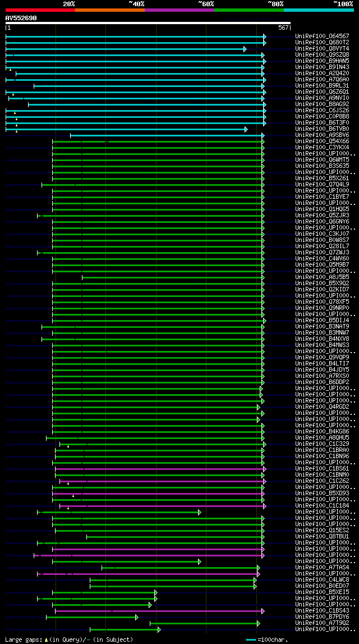Click the white query sequence bar
Screen dimensions: 359x644
click(148, 24)
